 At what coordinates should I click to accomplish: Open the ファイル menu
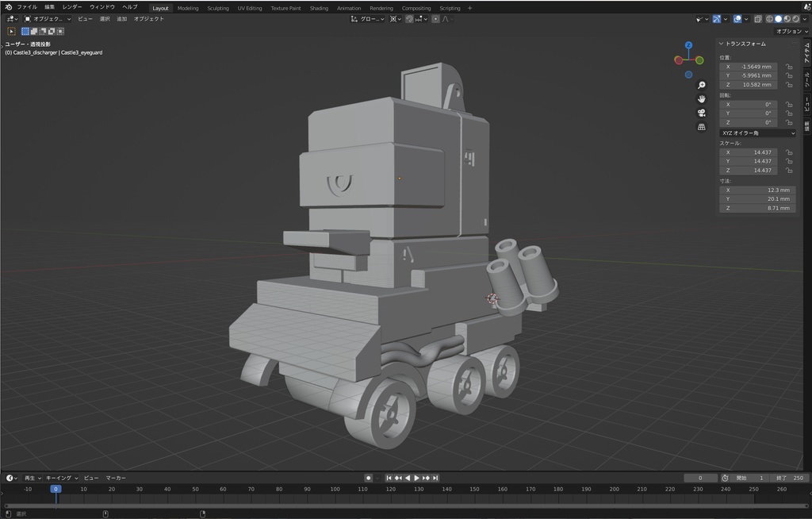click(27, 7)
